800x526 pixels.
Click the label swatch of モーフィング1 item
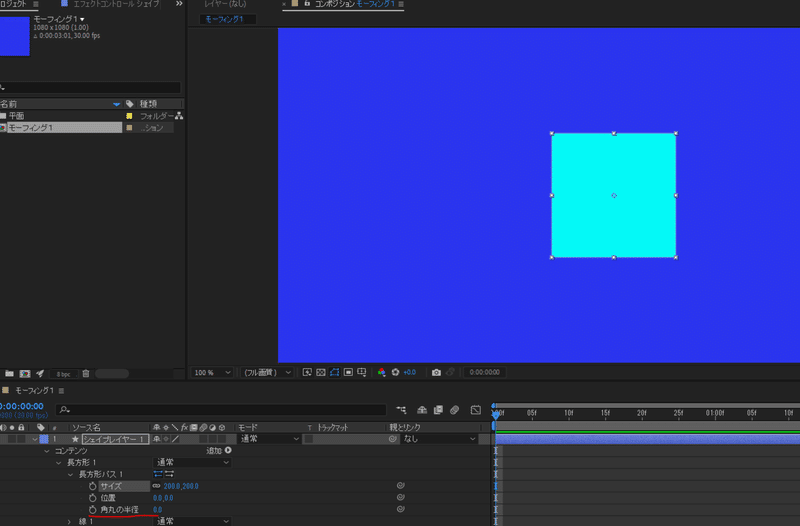(x=129, y=128)
